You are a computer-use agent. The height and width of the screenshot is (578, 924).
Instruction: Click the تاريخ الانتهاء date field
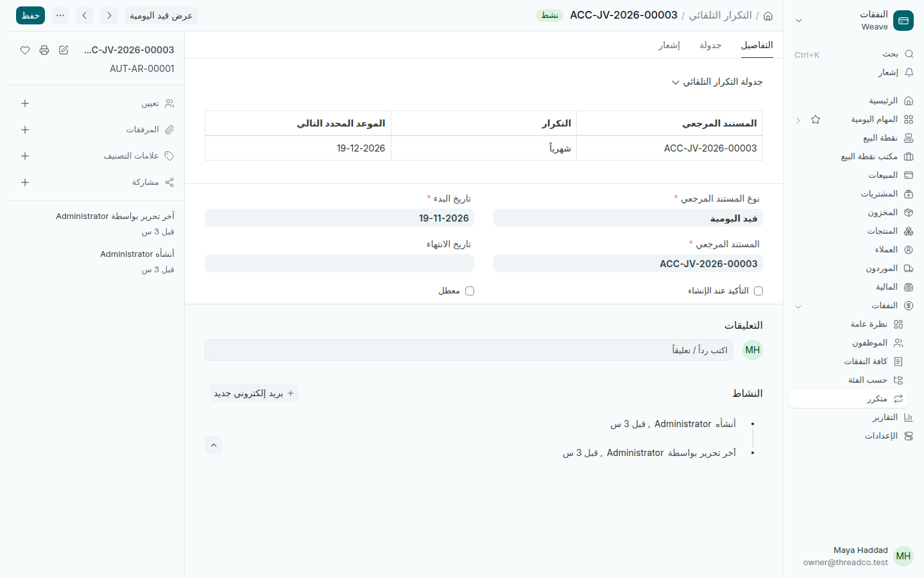coord(339,263)
